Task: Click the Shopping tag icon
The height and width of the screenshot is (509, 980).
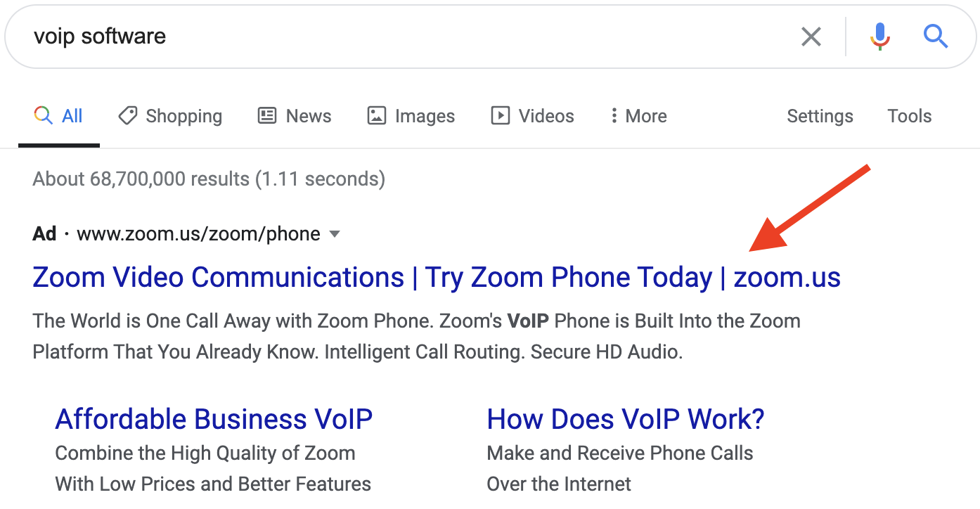Action: [128, 115]
